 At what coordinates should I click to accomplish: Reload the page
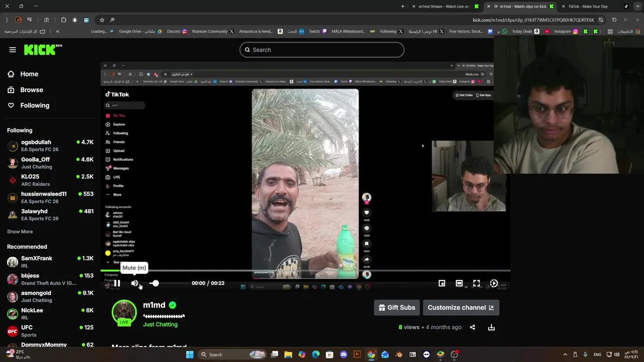point(614,20)
